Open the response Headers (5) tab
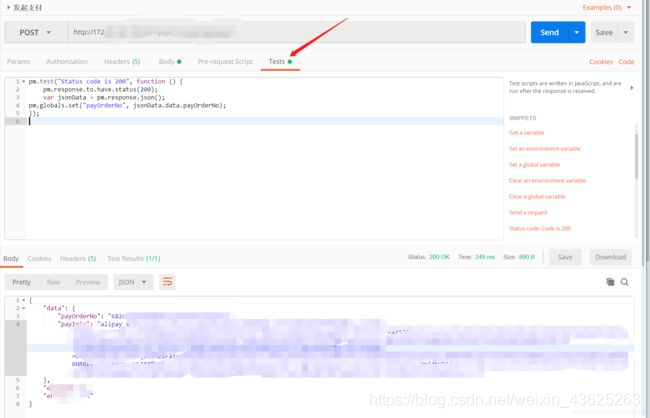650x418 pixels. pos(78,258)
